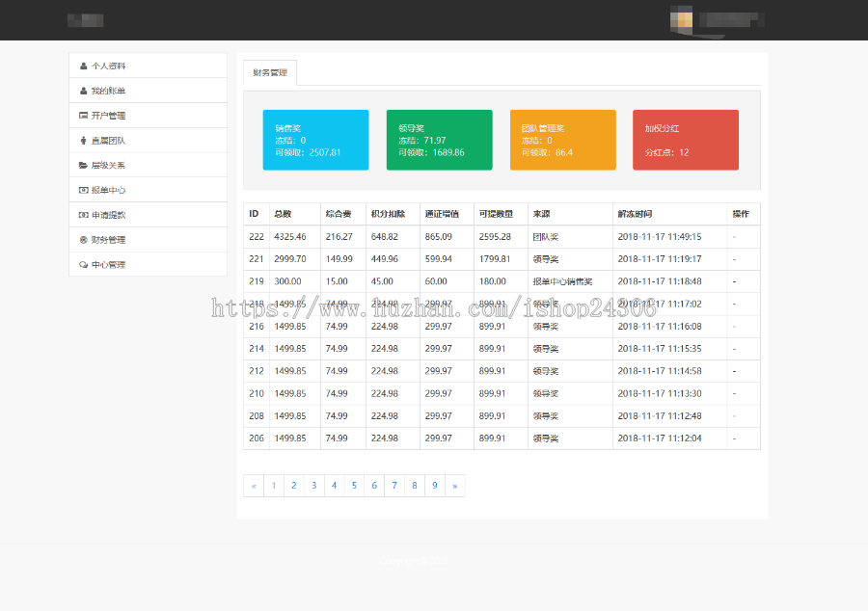Click the next page » arrow
The width and height of the screenshot is (868, 611).
(454, 486)
